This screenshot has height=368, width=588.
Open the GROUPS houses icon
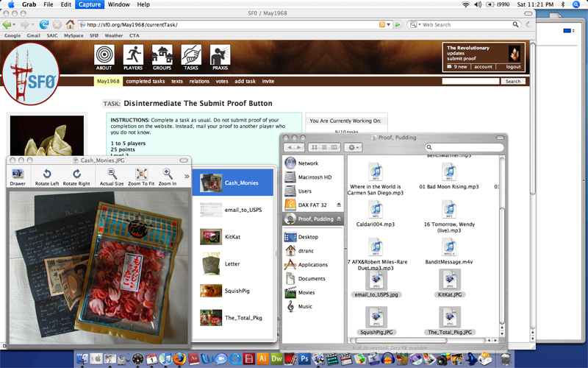click(x=162, y=54)
